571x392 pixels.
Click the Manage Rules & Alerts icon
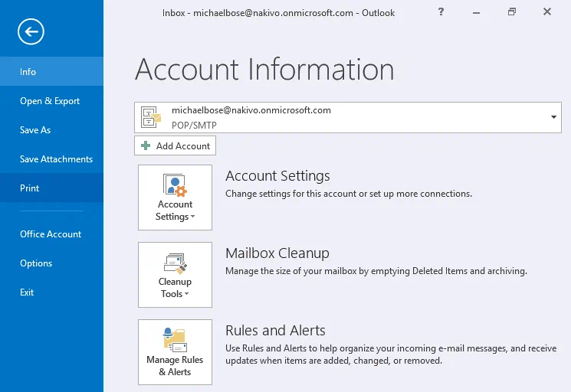(175, 340)
